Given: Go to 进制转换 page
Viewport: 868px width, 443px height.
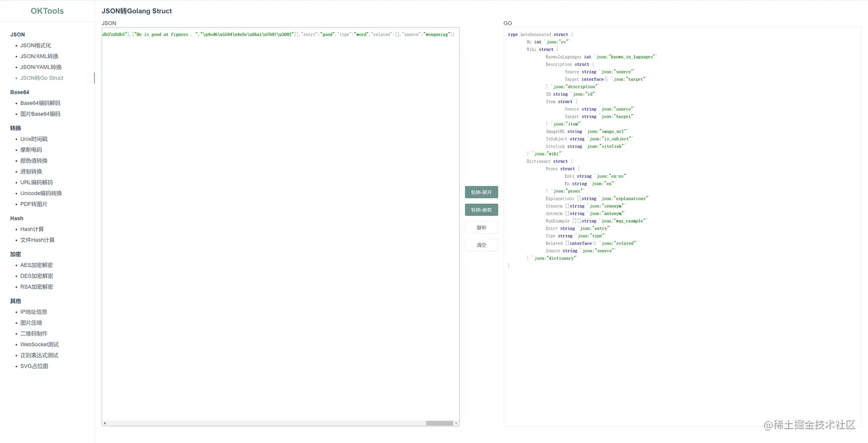Looking at the screenshot, I should (31, 172).
